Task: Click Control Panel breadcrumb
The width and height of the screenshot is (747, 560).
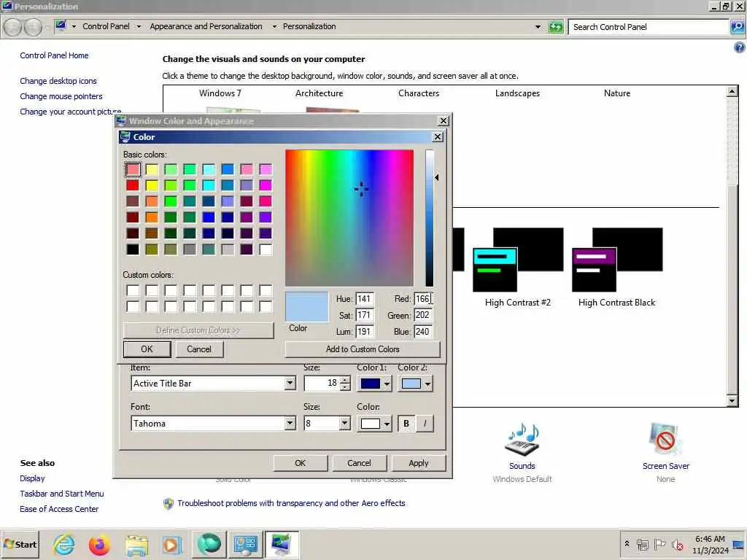Action: click(106, 26)
